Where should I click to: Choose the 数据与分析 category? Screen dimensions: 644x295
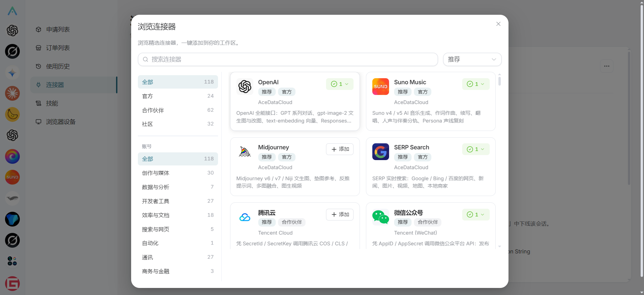178,187
